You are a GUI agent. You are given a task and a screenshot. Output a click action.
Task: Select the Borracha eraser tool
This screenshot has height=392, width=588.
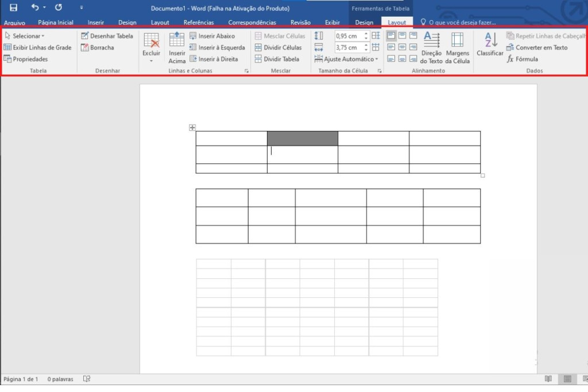point(98,48)
